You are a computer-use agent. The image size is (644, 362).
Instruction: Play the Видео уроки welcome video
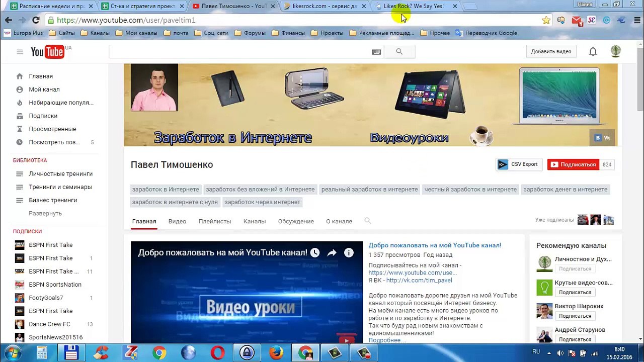247,292
